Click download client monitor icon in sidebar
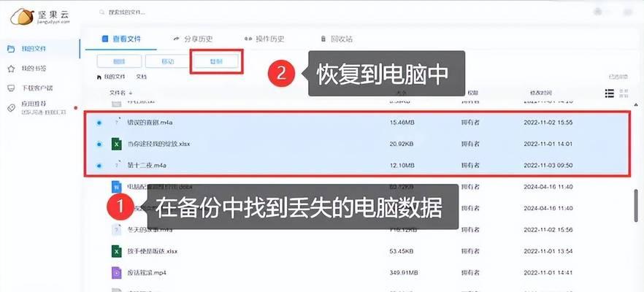644x292 pixels. pyautogui.click(x=11, y=88)
